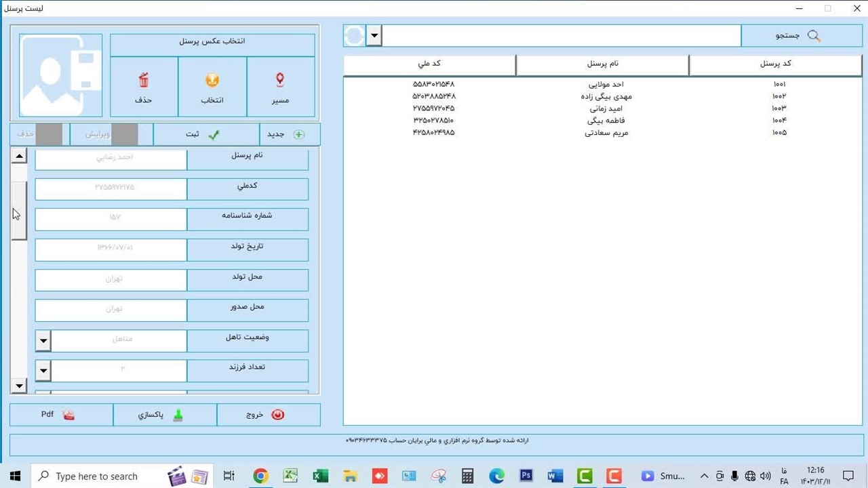
Task: Open the search filter dropdown arrow
Action: (374, 36)
